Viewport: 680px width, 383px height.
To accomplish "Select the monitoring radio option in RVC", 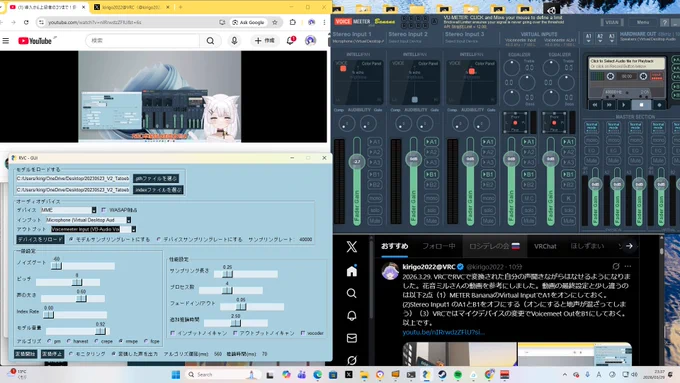I will [x=71, y=354].
